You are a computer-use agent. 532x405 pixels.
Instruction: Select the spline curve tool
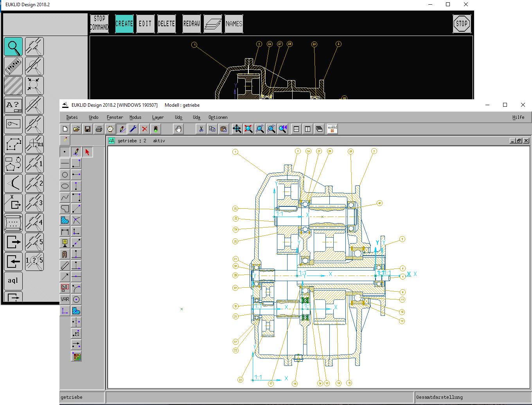click(x=65, y=197)
